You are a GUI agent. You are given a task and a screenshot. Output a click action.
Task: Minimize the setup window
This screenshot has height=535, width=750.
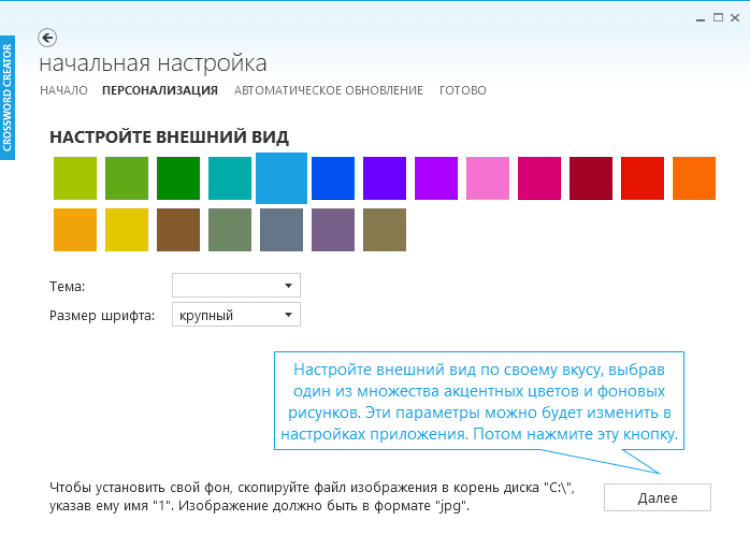(701, 18)
